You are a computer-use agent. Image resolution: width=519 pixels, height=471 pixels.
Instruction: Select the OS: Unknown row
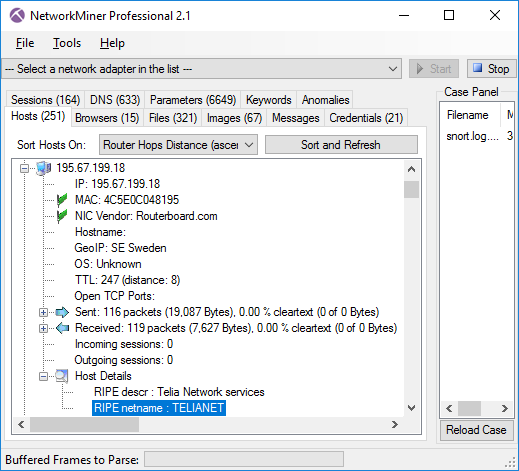(x=108, y=264)
